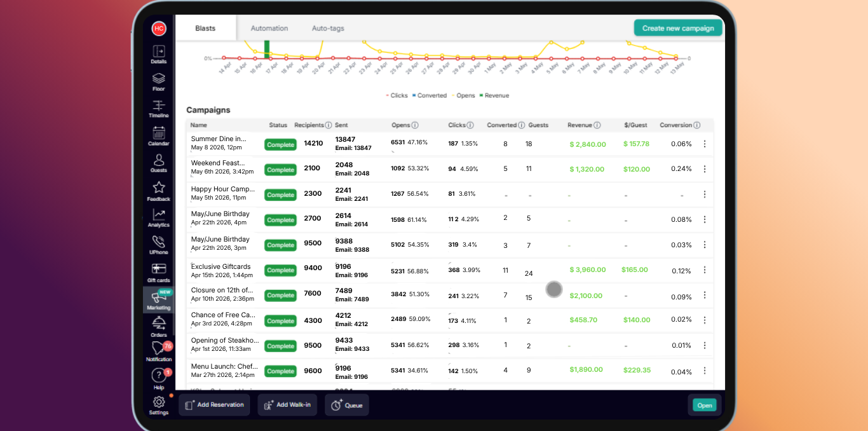Switch to the Automation tab
Screen dimensions: 868x431
coord(269,28)
